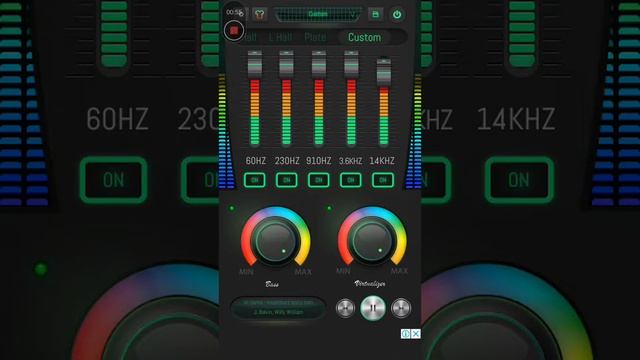
Task: Click the Virtualizer knob
Action: point(372,241)
